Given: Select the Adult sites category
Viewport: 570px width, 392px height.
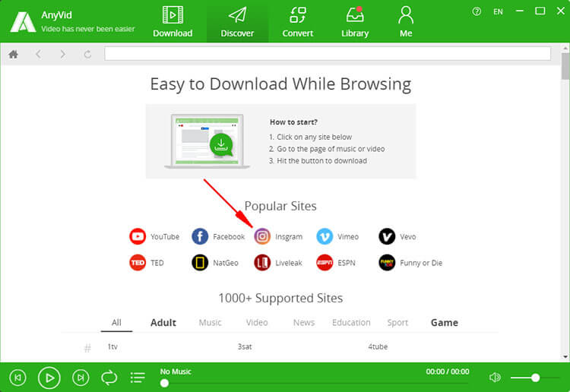Looking at the screenshot, I should [x=163, y=323].
